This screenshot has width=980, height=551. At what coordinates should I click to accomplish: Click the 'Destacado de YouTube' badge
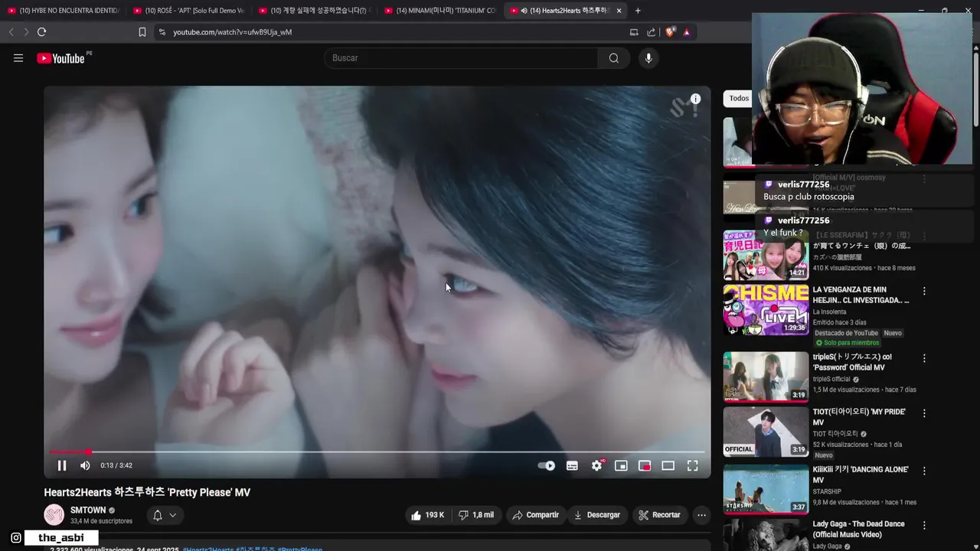click(x=846, y=333)
